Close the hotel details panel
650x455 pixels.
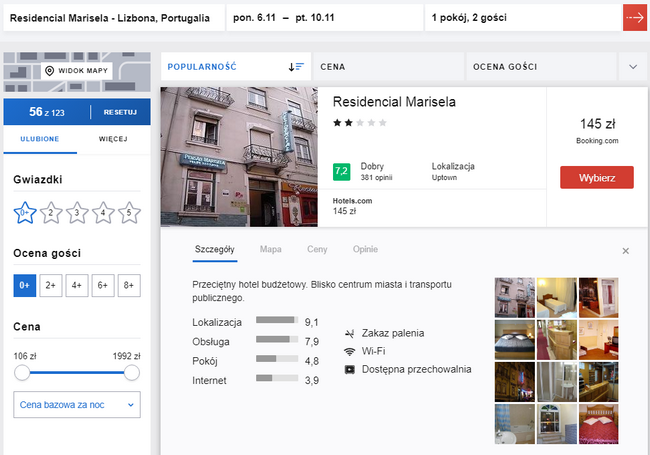point(626,251)
